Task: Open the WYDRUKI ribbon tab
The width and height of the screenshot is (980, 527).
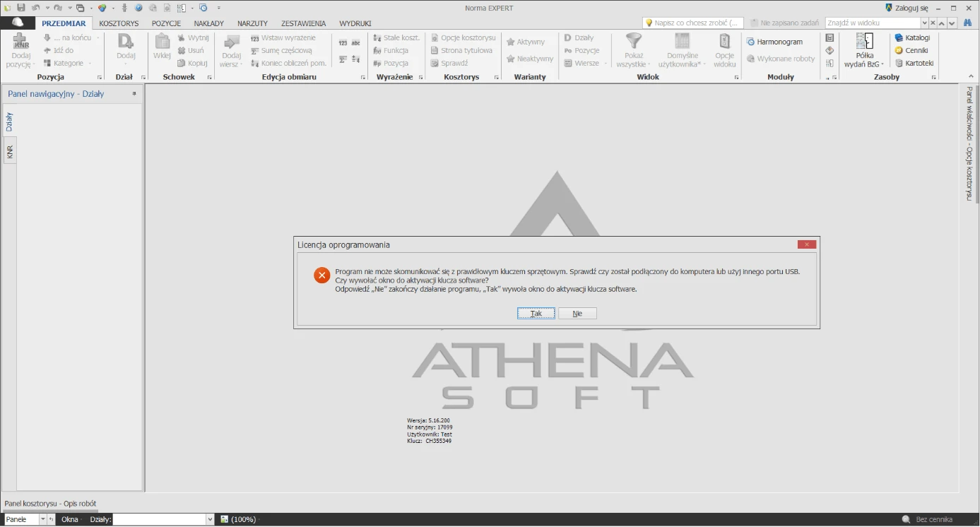Action: [x=355, y=23]
